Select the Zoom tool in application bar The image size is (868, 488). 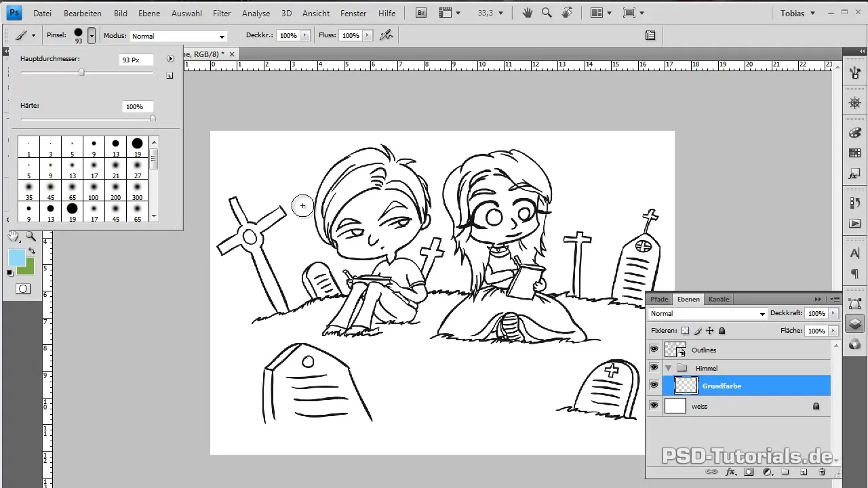pyautogui.click(x=546, y=13)
